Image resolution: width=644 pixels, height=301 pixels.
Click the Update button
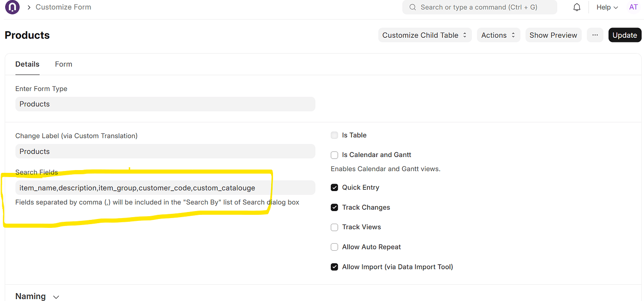[x=624, y=35]
